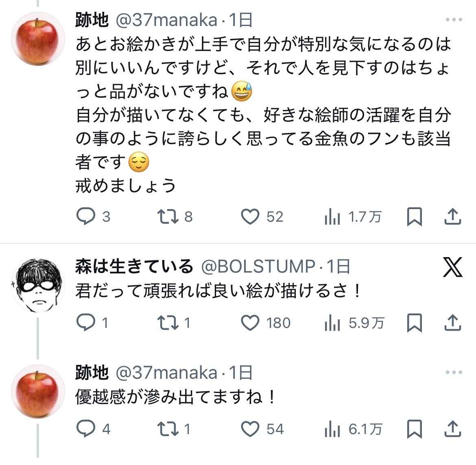
Task: View analytics showing 5.9万 impressions
Action: 332,323
